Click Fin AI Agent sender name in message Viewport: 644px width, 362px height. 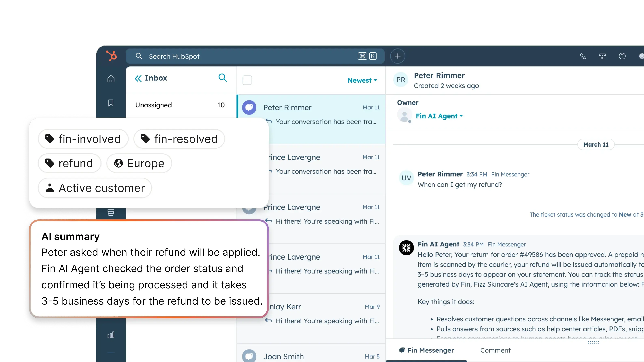(438, 244)
